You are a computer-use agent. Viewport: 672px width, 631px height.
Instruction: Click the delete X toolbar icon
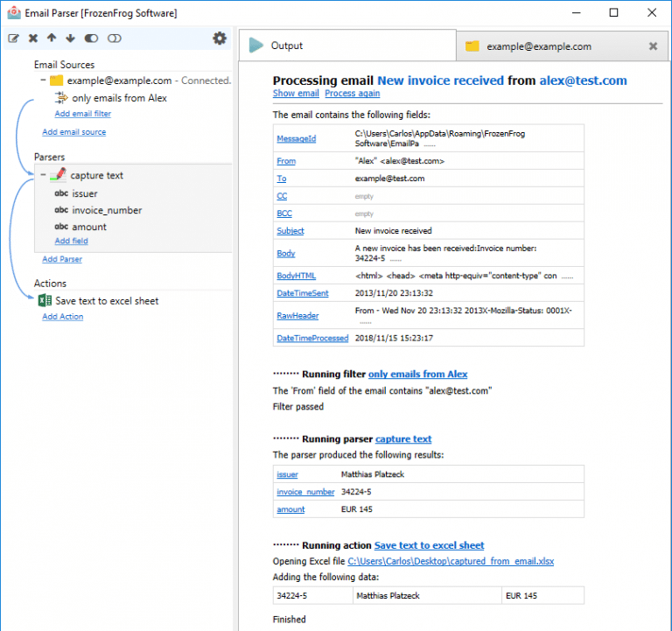(33, 39)
